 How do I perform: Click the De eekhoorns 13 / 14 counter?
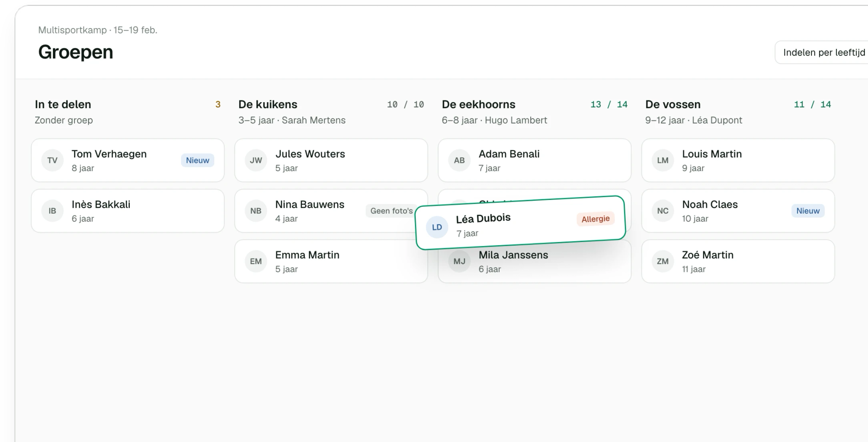click(609, 105)
